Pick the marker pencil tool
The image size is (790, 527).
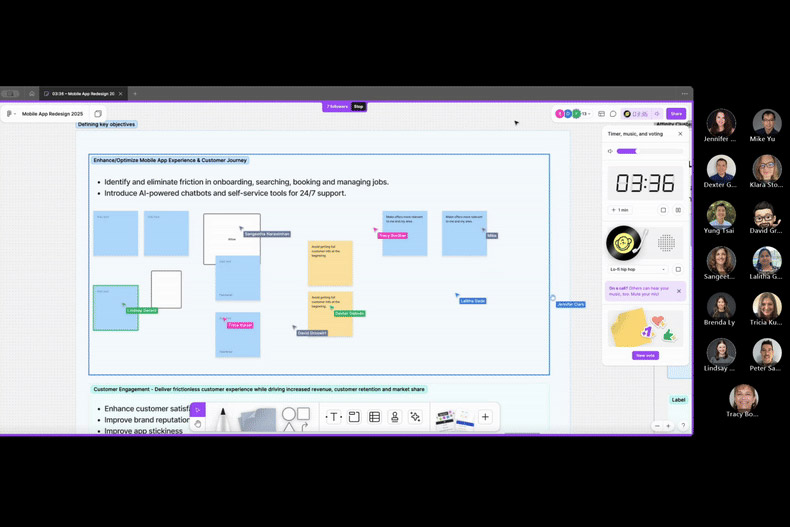pos(224,418)
